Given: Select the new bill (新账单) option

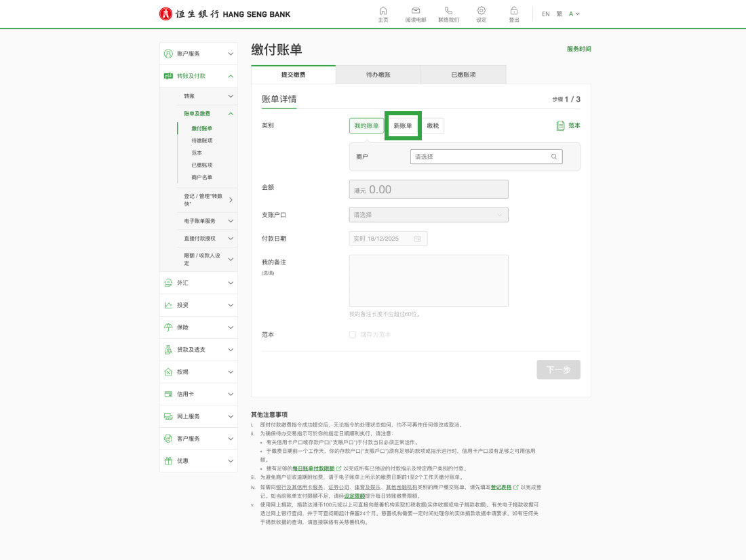Looking at the screenshot, I should pyautogui.click(x=403, y=125).
